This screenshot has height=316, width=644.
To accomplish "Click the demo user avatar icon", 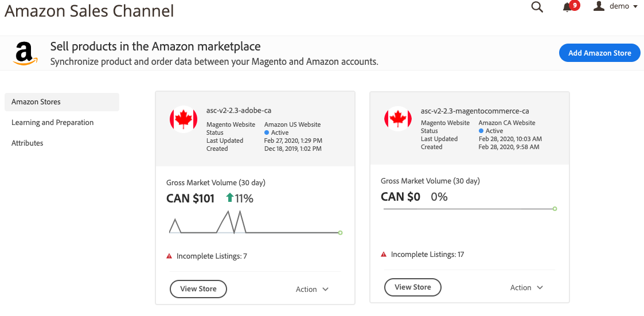I will (599, 6).
